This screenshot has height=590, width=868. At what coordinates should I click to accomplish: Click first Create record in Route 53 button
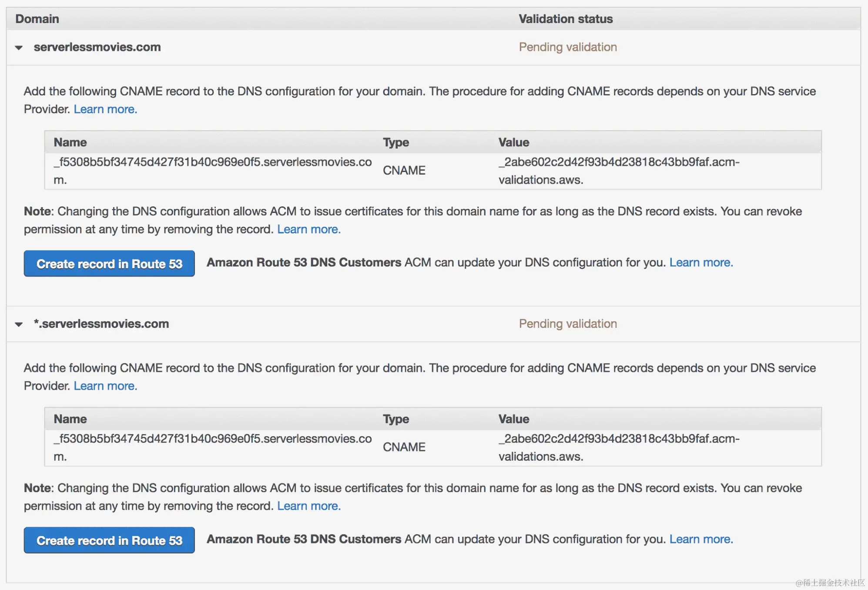[109, 263]
